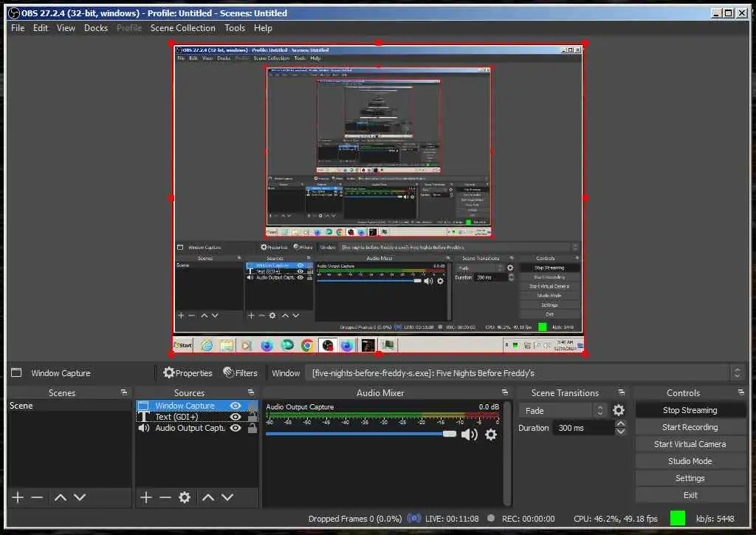Screen dimensions: 756x535
Task: Hide the Text (GDI+) source via its eye
Action: click(x=236, y=417)
